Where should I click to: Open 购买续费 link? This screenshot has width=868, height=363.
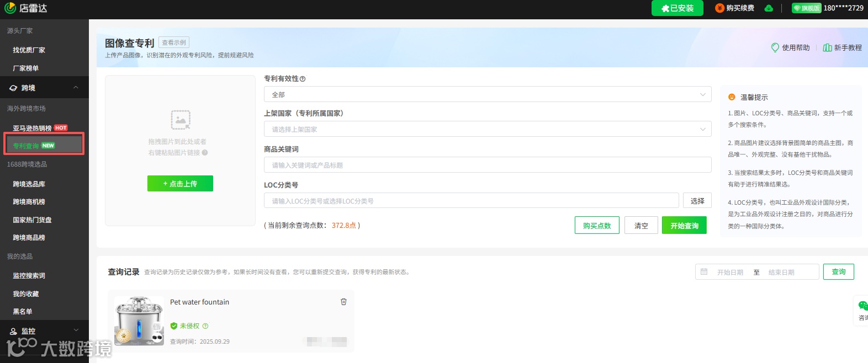coord(735,8)
